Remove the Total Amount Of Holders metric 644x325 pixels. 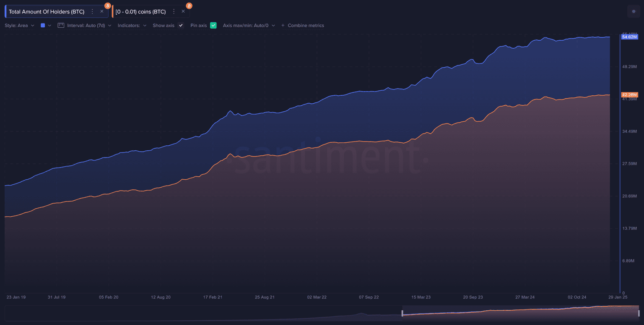click(102, 12)
